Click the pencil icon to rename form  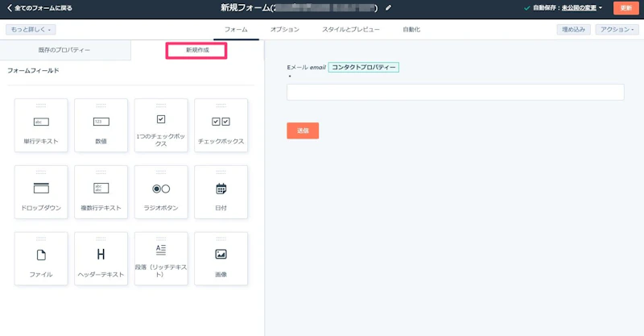388,8
